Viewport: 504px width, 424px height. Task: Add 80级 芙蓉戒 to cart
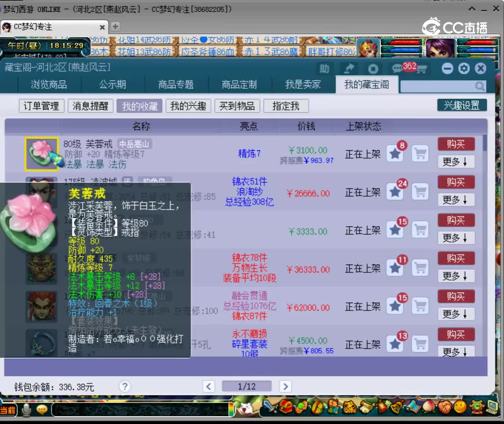420,154
